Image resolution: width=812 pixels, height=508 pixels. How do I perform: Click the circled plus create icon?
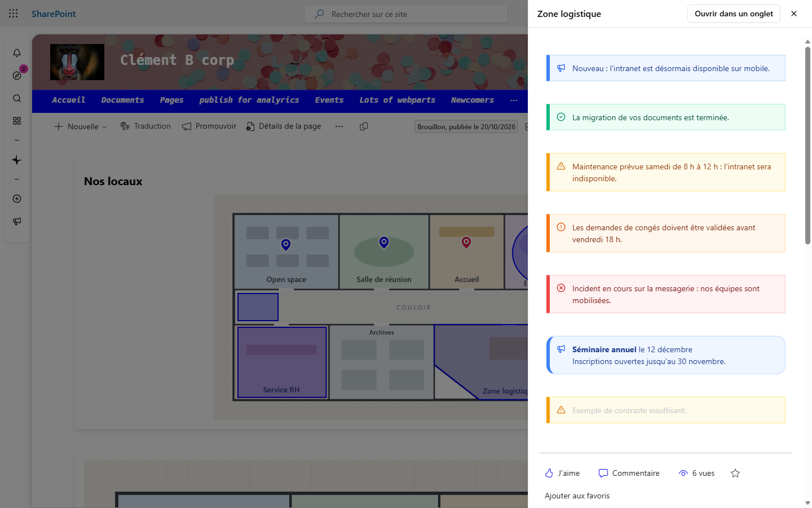point(17,199)
